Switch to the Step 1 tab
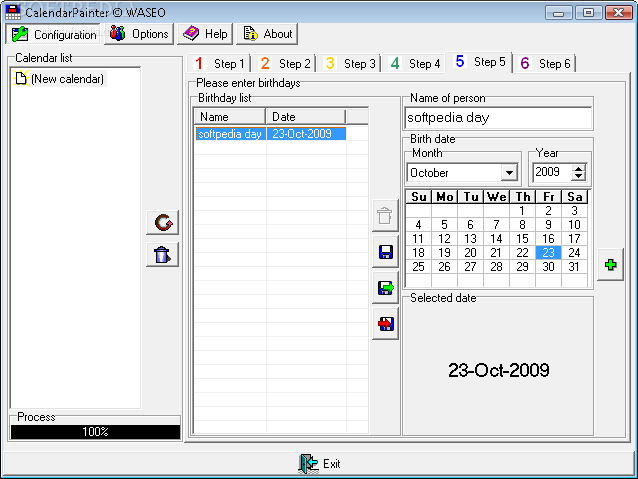The image size is (638, 479). (219, 63)
